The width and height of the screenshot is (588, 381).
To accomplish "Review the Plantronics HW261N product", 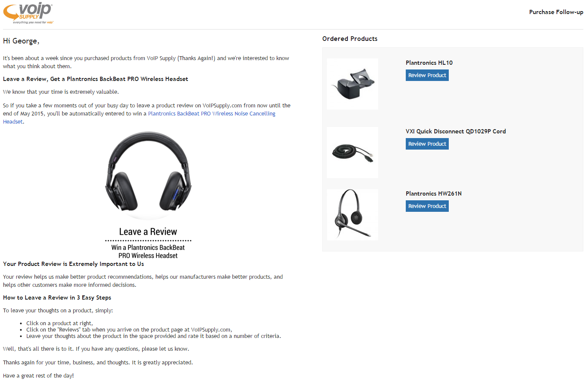I will click(427, 206).
